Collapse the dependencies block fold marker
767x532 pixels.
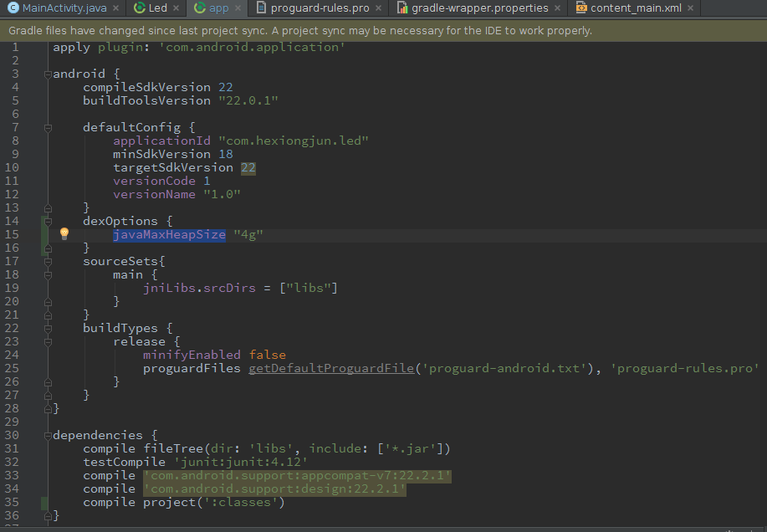[x=48, y=436]
